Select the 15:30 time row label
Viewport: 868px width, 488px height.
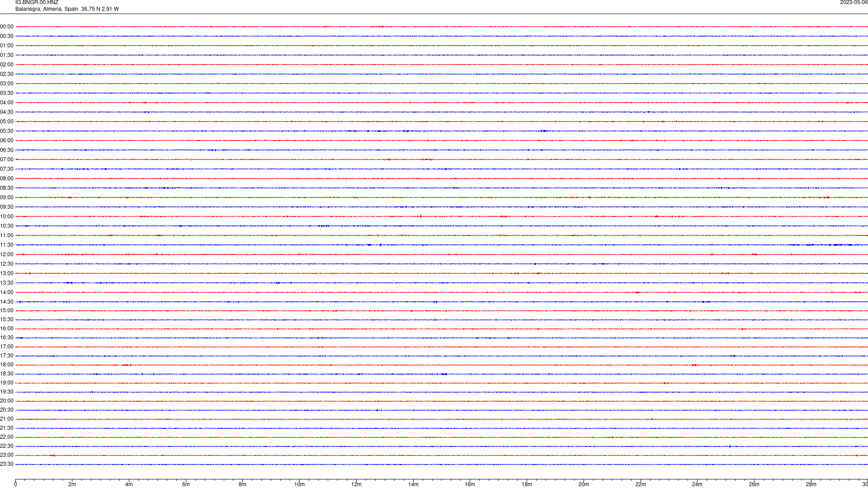[x=7, y=319]
